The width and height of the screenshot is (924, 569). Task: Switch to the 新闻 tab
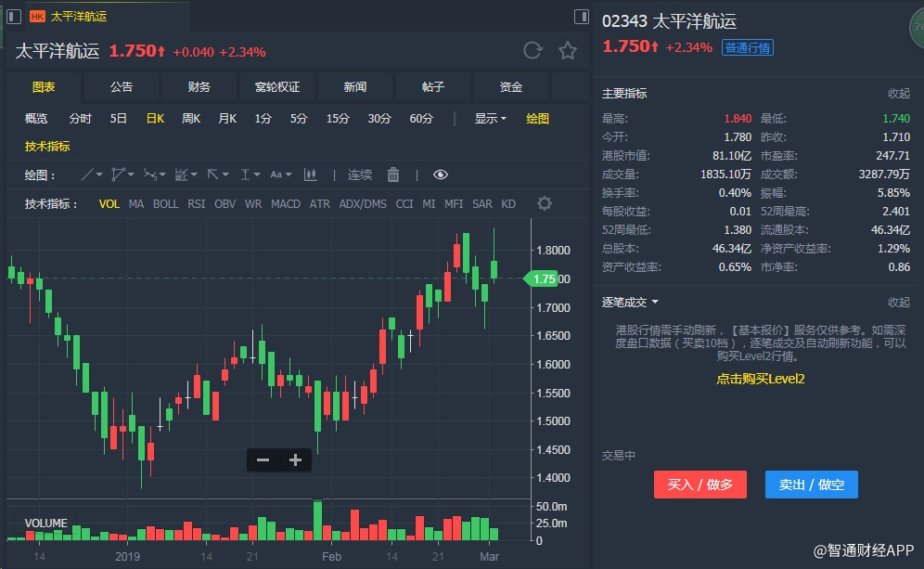pyautogui.click(x=354, y=86)
